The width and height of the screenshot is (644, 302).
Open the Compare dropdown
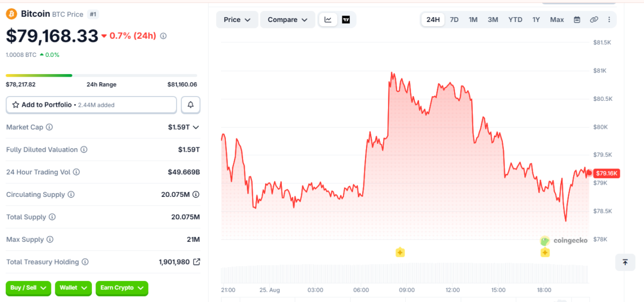click(x=288, y=20)
